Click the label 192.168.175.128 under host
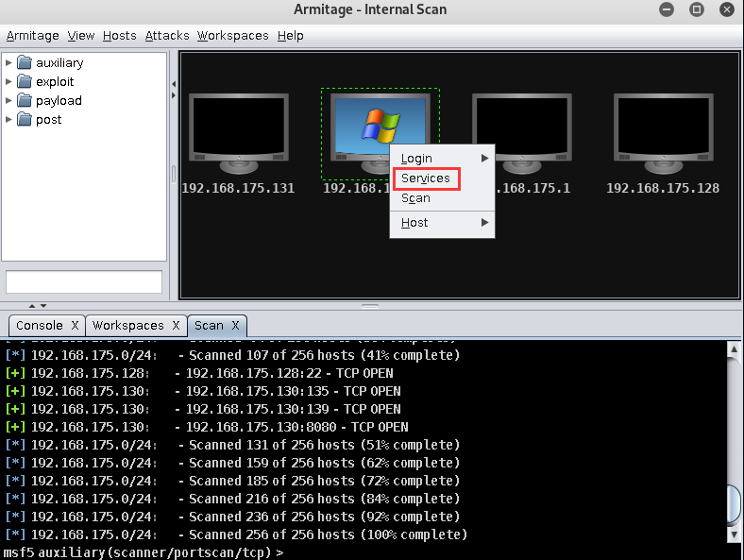 point(663,189)
